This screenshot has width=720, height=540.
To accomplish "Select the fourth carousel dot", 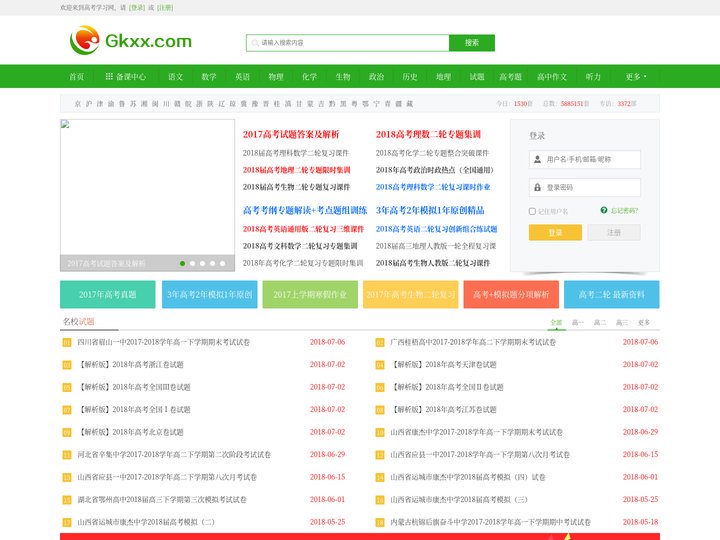I will (212, 264).
